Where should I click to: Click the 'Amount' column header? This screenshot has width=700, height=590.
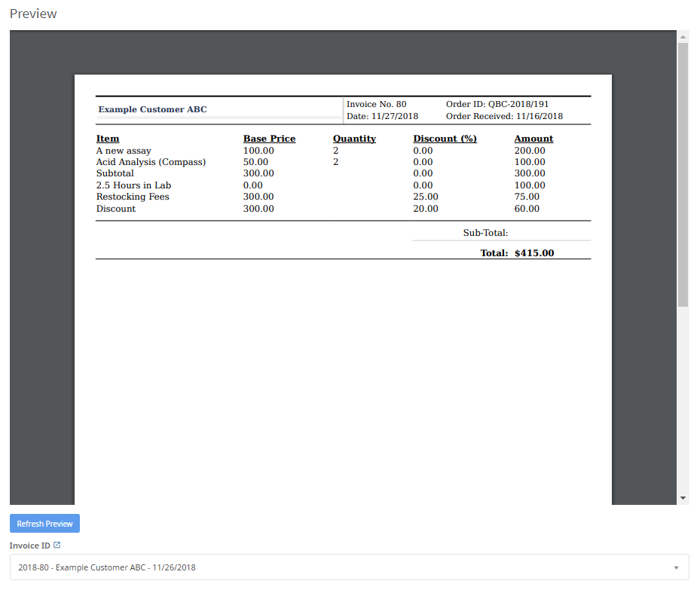533,139
